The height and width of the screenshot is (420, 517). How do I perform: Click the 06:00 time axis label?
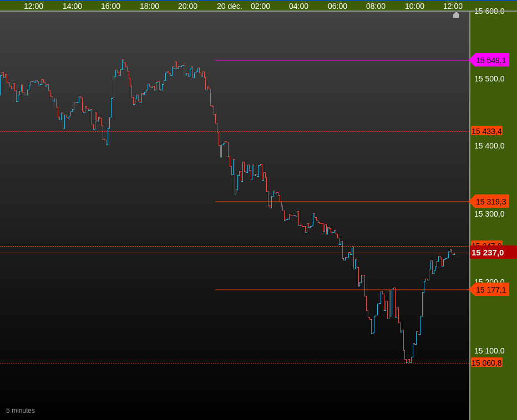point(337,6)
